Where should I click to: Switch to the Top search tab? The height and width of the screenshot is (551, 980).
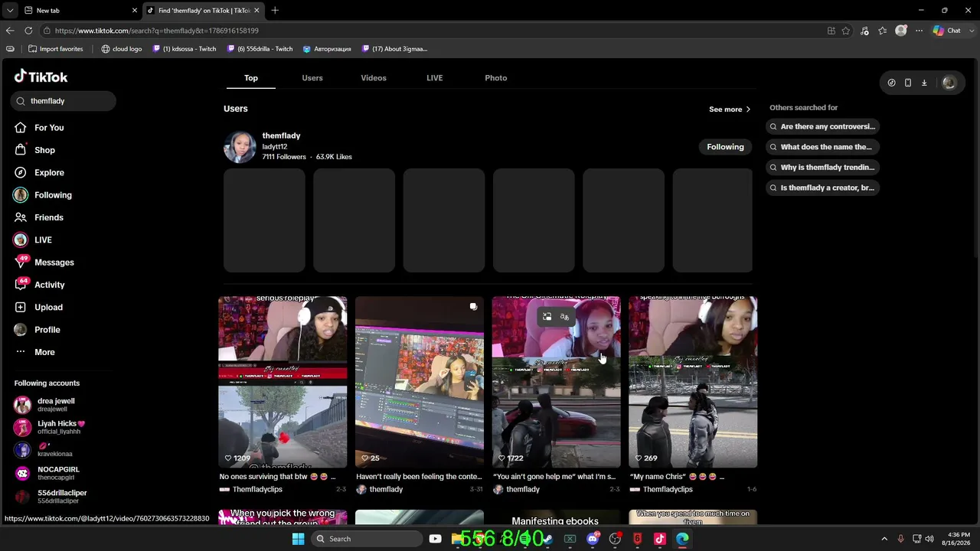tap(251, 78)
